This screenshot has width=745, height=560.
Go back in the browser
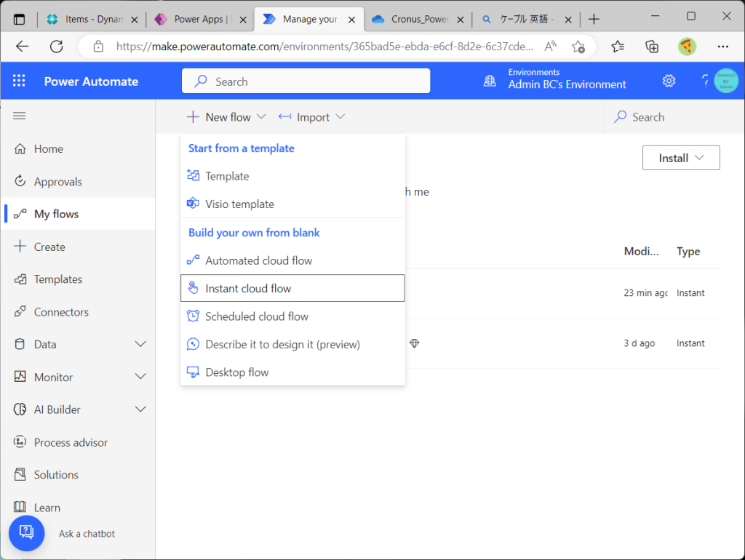22,46
